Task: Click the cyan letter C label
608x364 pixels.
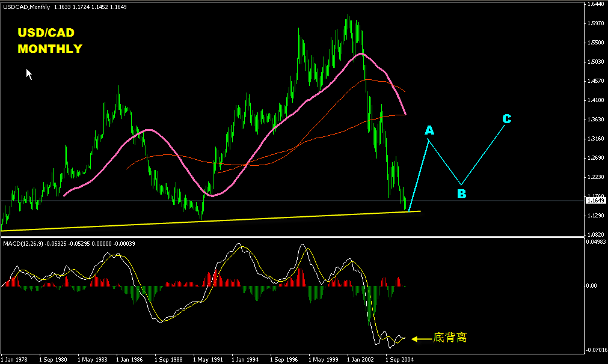Action: pyautogui.click(x=507, y=118)
